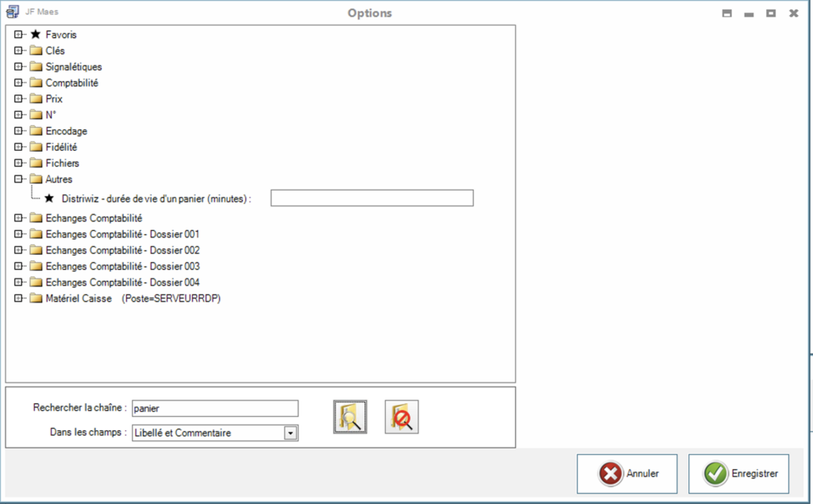Click the application icon in title bar

[12, 13]
